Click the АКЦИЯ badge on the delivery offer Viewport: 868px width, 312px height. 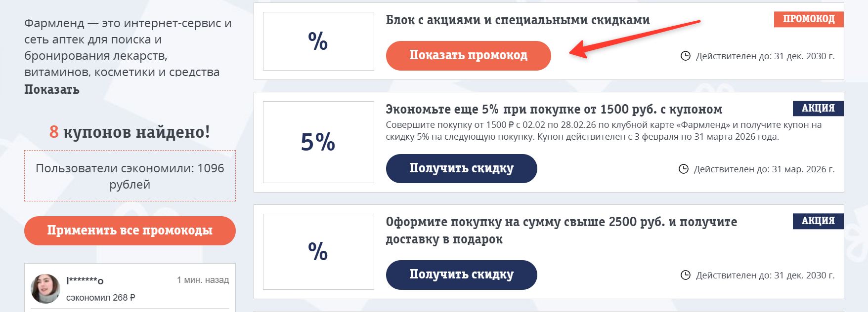pyautogui.click(x=819, y=222)
